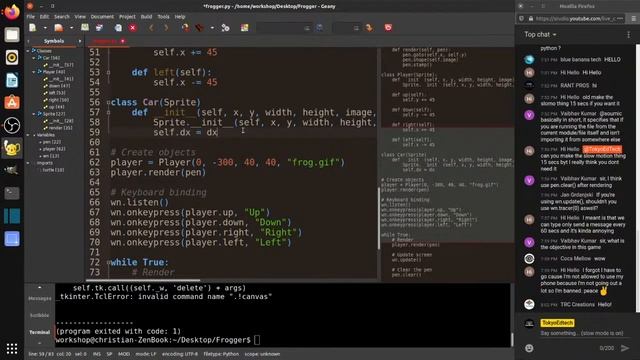Open the View menu
The image size is (640, 360).
[x=80, y=17]
